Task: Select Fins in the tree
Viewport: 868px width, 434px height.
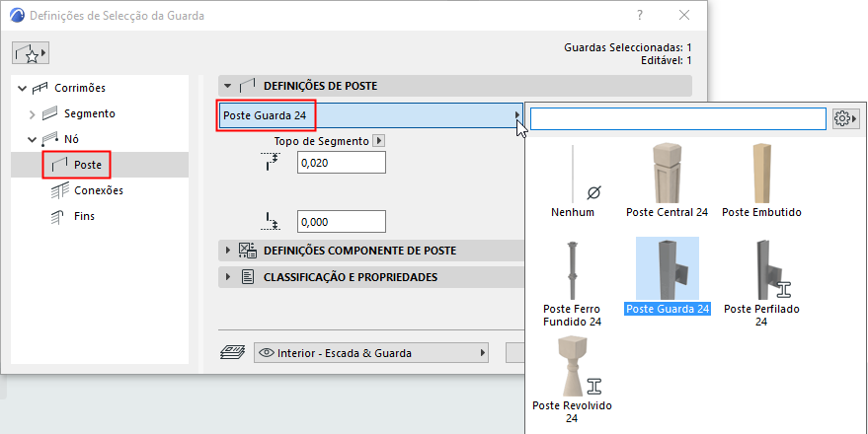Action: click(85, 216)
